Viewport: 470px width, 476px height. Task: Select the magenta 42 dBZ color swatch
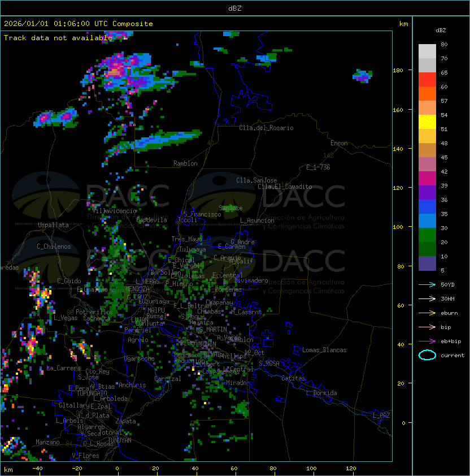pos(427,179)
